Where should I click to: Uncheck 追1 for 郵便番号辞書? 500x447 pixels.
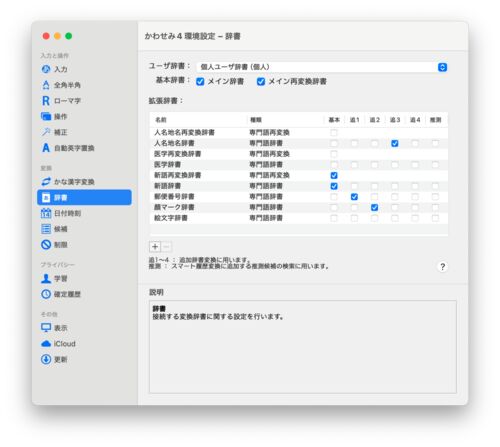tap(354, 197)
